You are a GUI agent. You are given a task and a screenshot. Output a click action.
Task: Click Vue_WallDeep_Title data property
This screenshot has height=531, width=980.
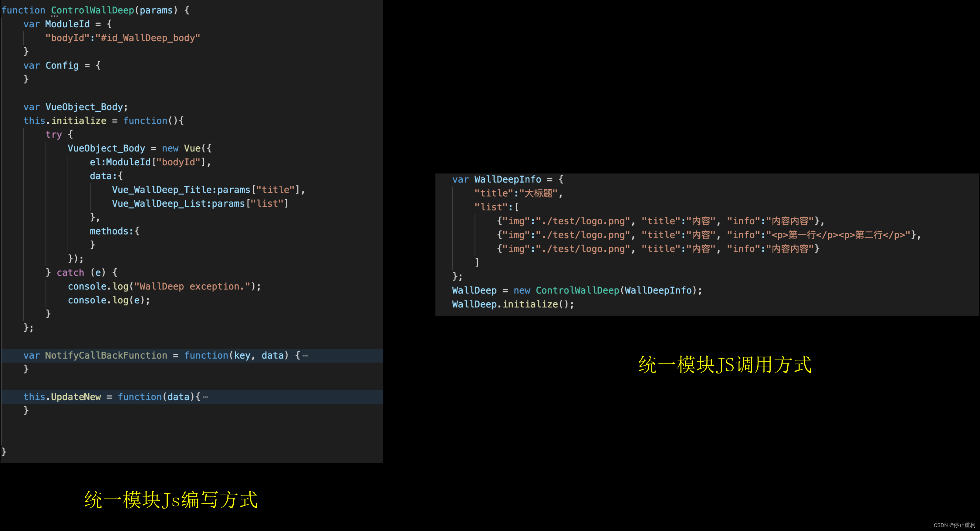coord(164,190)
